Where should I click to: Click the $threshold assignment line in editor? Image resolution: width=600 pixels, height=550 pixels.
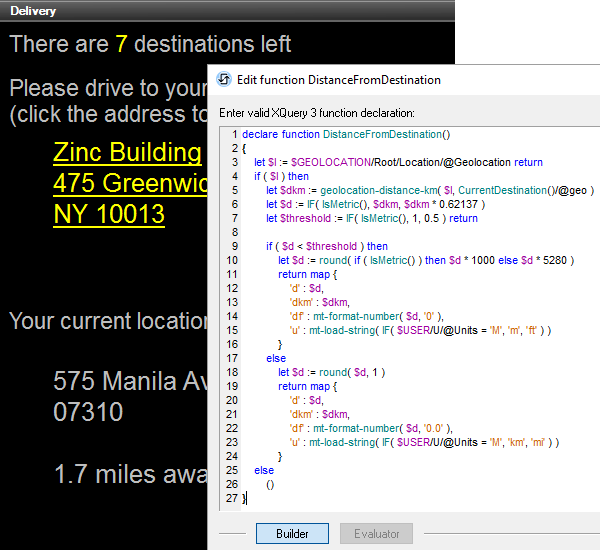[371, 218]
